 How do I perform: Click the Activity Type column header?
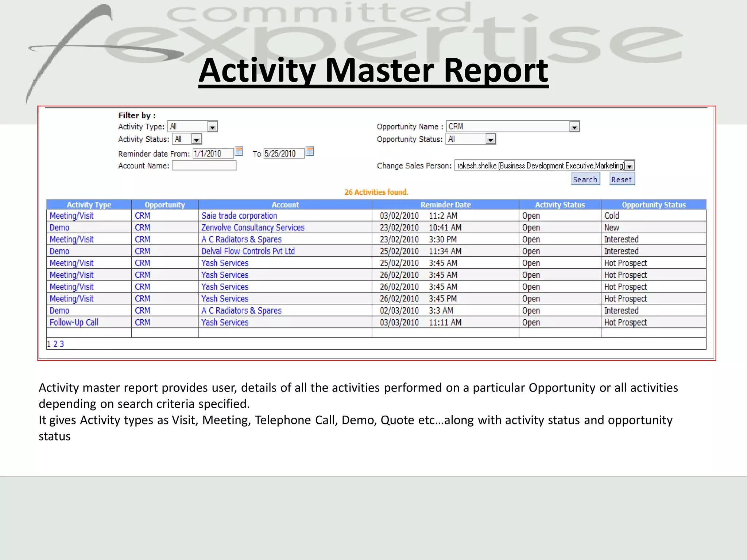tap(89, 205)
